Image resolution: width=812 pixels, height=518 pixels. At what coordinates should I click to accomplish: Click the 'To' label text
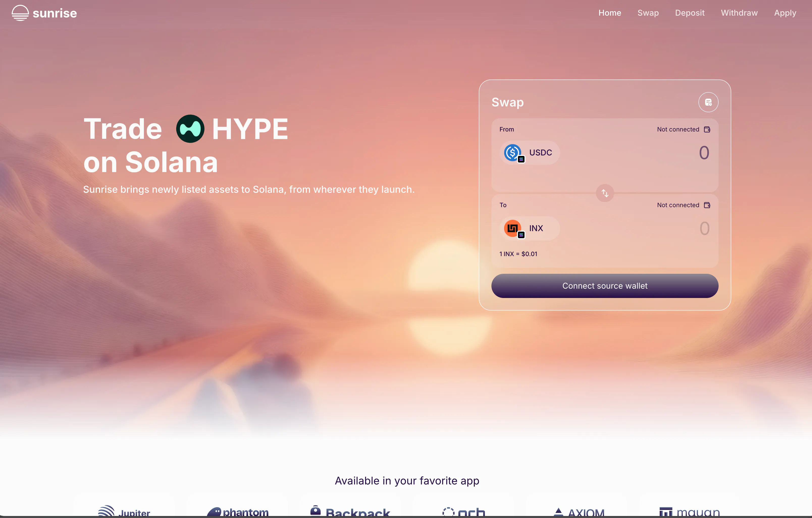(503, 205)
